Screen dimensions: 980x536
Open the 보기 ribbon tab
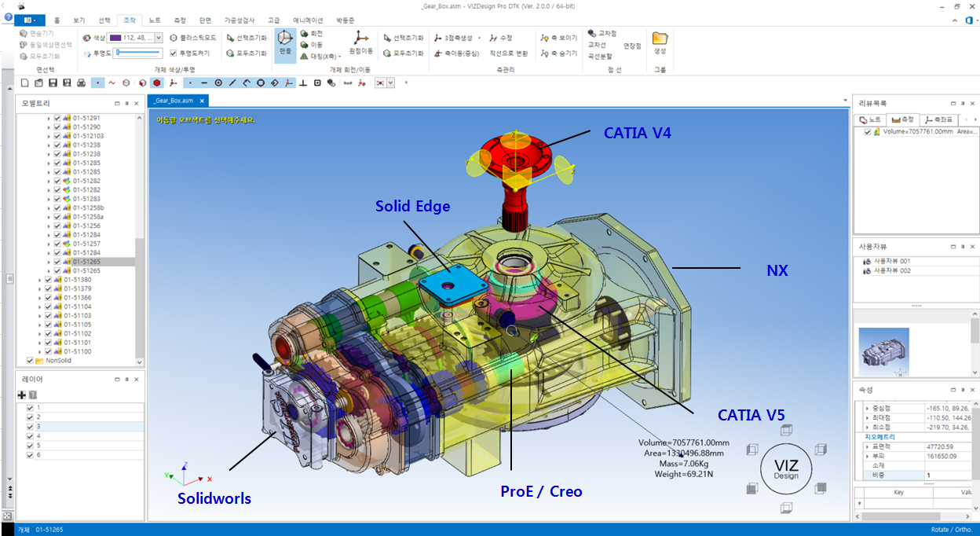79,20
